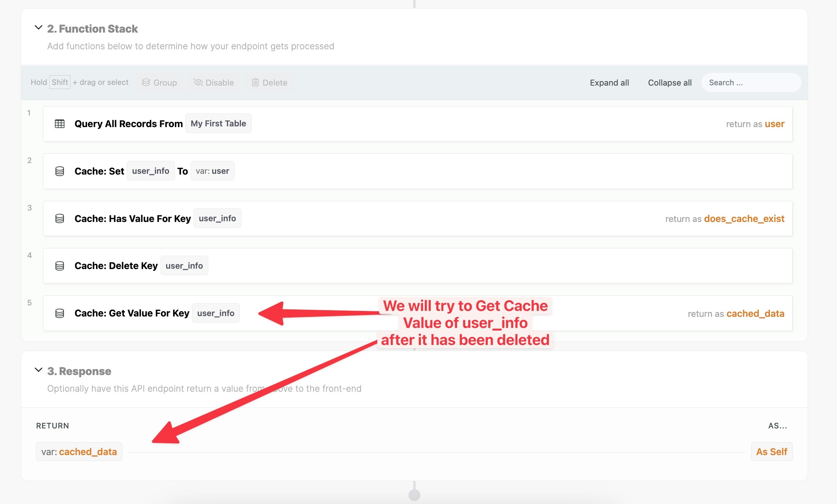Open the As Self dropdown
This screenshot has height=504, width=837.
tap(771, 452)
